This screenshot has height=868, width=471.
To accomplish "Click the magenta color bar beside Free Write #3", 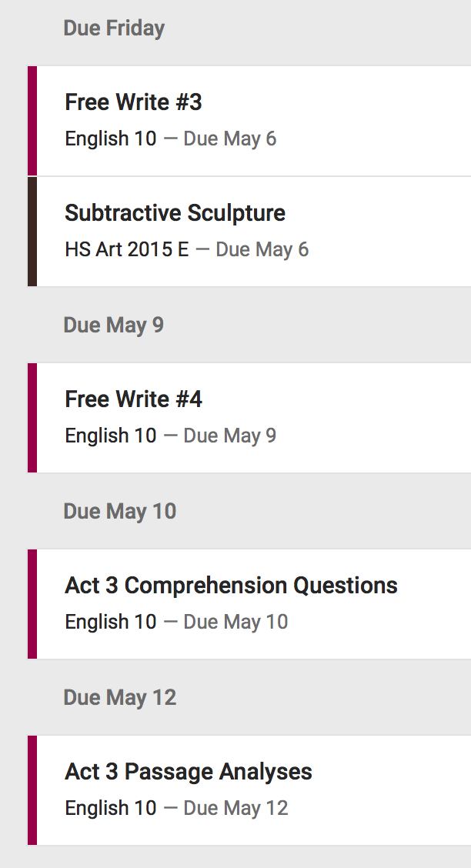I will click(x=32, y=121).
